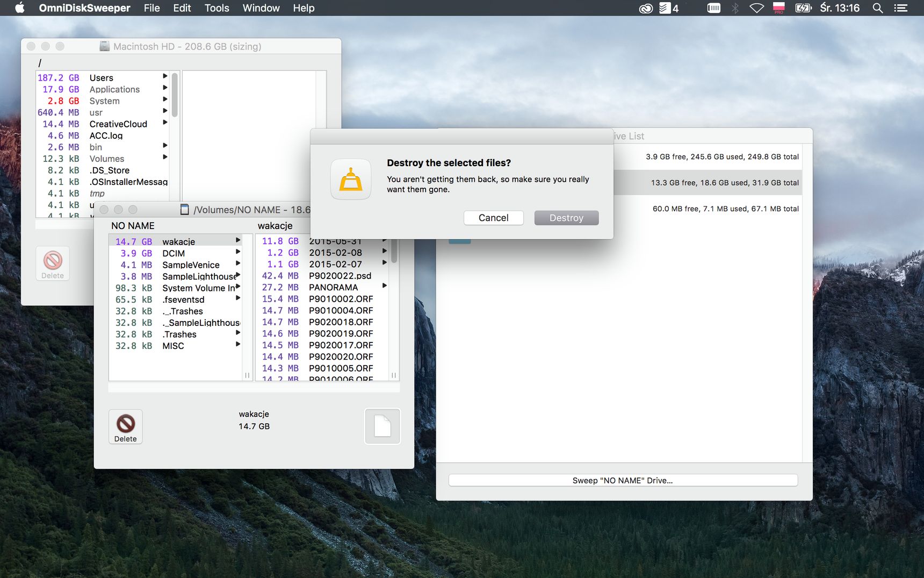
Task: Expand the Applications folder
Action: point(165,88)
